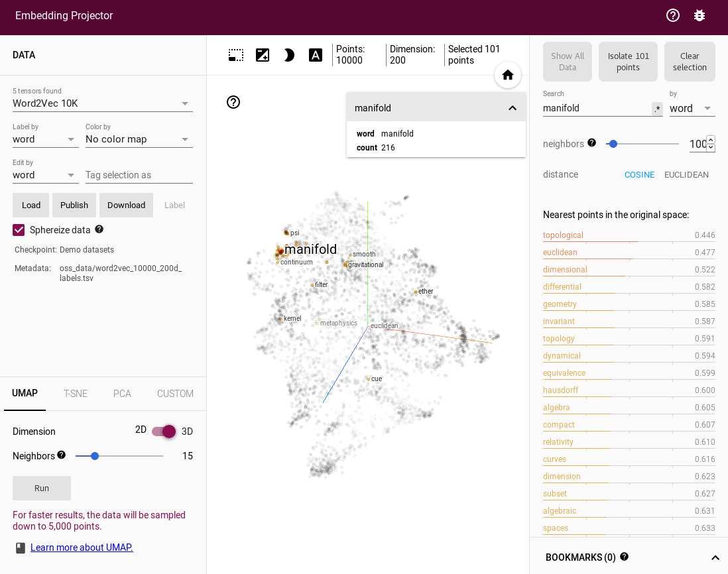
Task: Click the 'ether' point label in plot
Action: [x=426, y=292]
